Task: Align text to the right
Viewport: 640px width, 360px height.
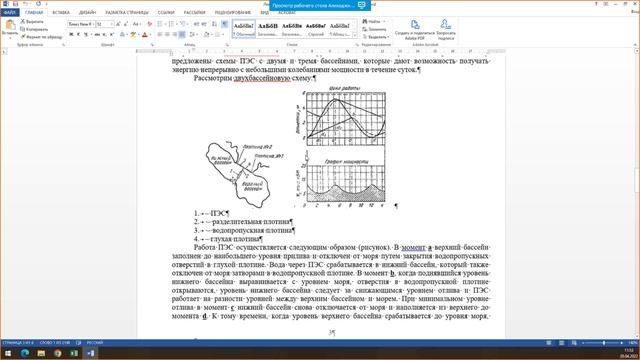Action: pos(175,35)
